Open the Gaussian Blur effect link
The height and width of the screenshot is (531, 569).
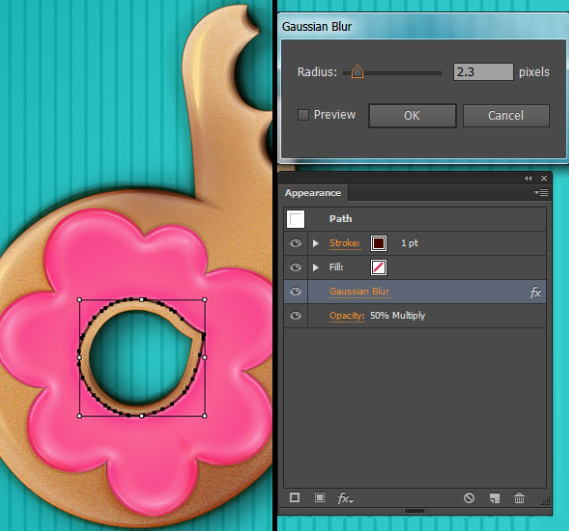pyautogui.click(x=359, y=291)
